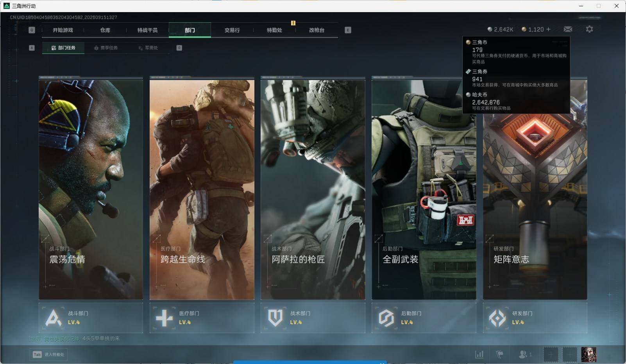This screenshot has width=626, height=364.
Task: Open the settings gear icon
Action: click(x=589, y=29)
